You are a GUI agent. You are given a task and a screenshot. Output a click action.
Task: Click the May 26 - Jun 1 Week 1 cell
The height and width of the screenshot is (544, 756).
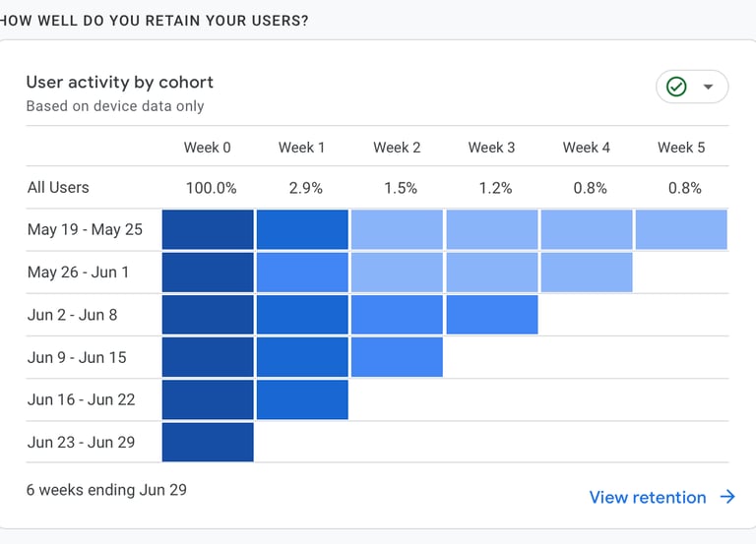(x=302, y=272)
